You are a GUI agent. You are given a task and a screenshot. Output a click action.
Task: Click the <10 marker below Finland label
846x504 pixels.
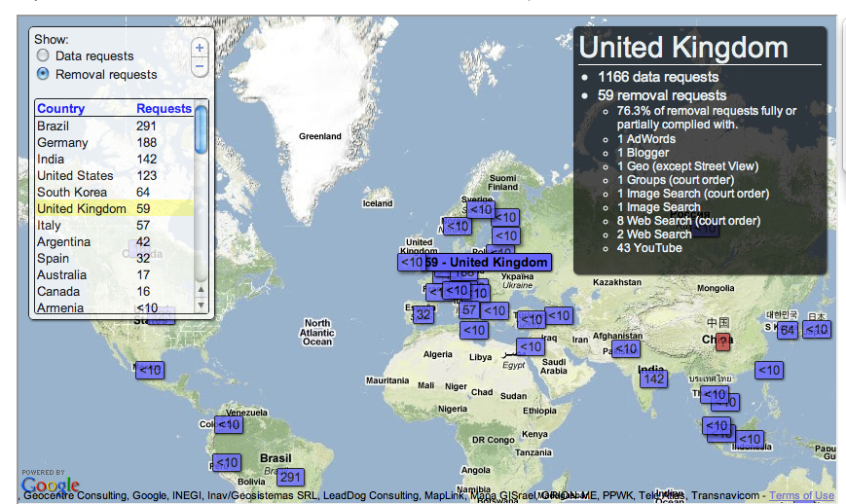tap(506, 217)
